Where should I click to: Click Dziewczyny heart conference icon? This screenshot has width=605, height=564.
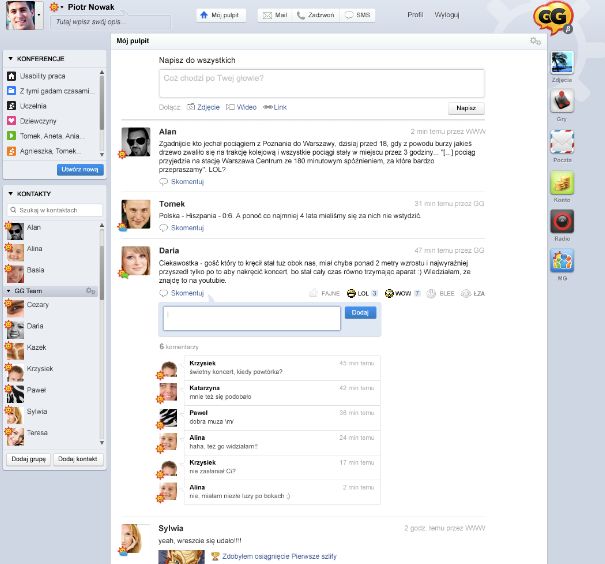12,121
